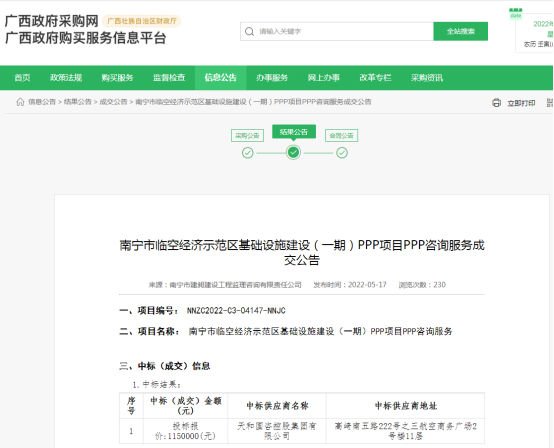The image size is (554, 448).
Task: Click the check circle under 合同公告
Action: [x=342, y=153]
